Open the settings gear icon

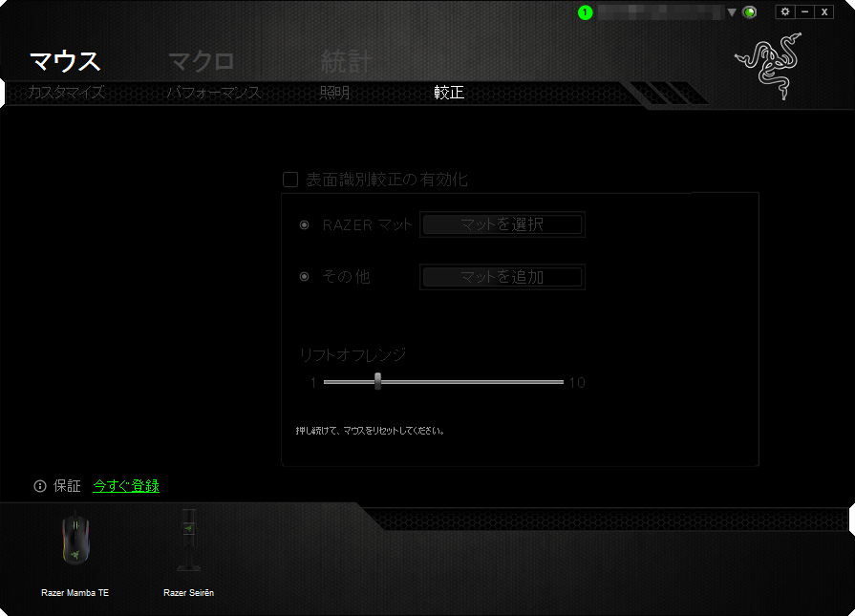coord(785,11)
